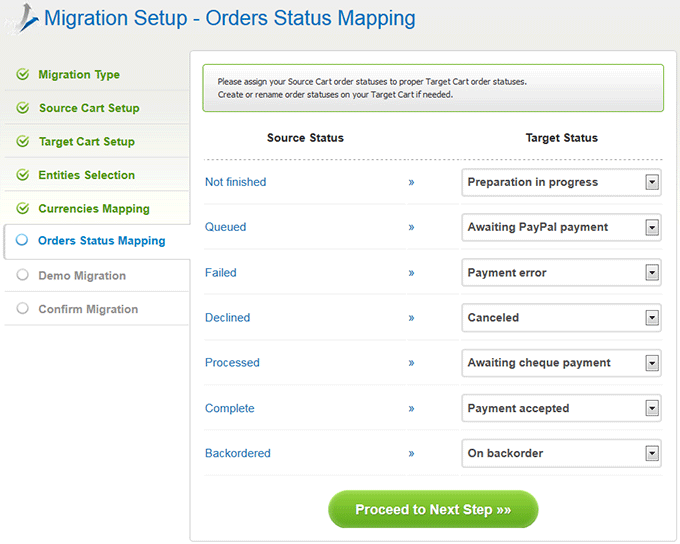This screenshot has height=544, width=680.
Task: Click the Processed source status
Action: [x=232, y=363]
